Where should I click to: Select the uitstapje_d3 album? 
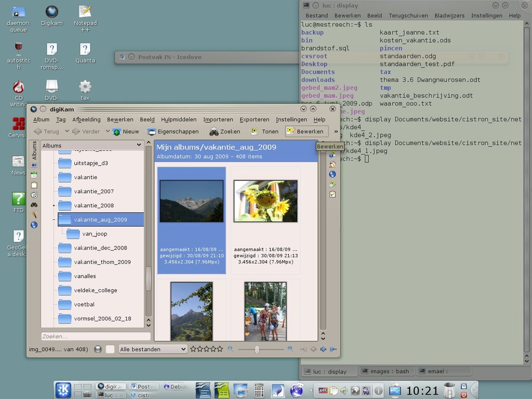[91, 163]
